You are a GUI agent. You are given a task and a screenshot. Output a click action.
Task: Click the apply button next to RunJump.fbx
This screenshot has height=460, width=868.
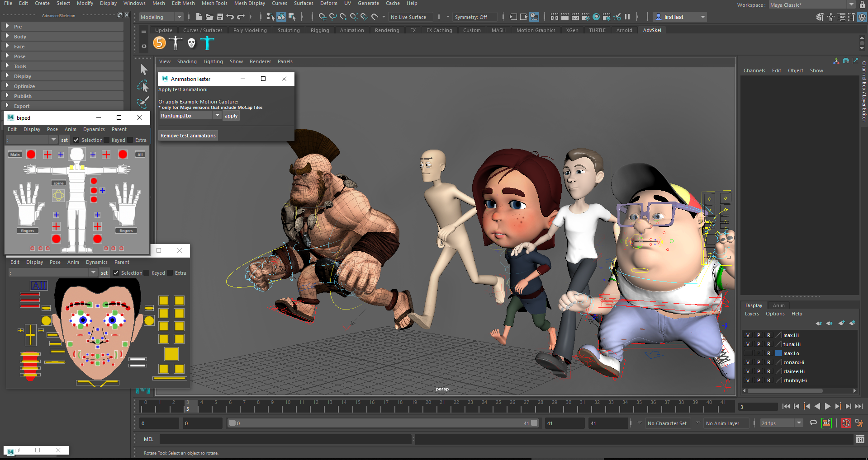(231, 116)
